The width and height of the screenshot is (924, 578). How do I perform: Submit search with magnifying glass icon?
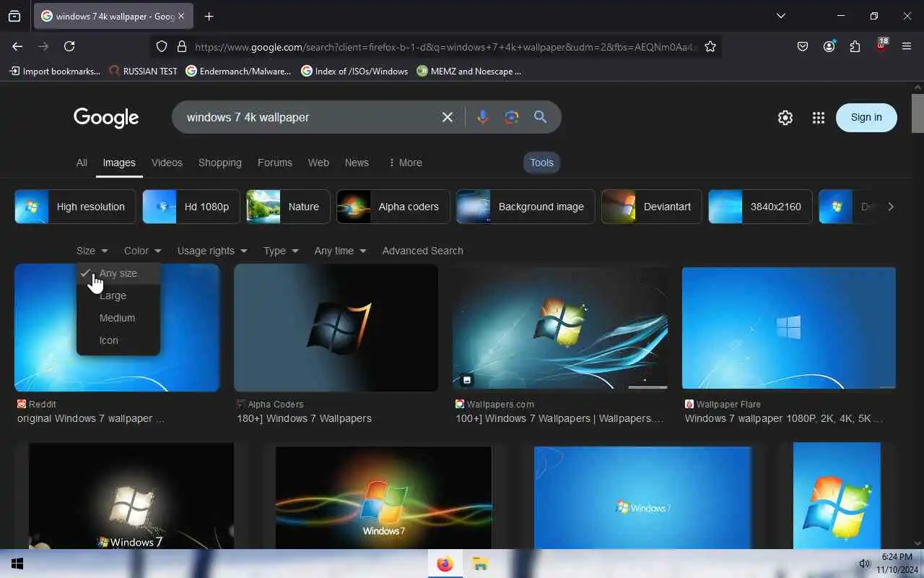point(540,117)
